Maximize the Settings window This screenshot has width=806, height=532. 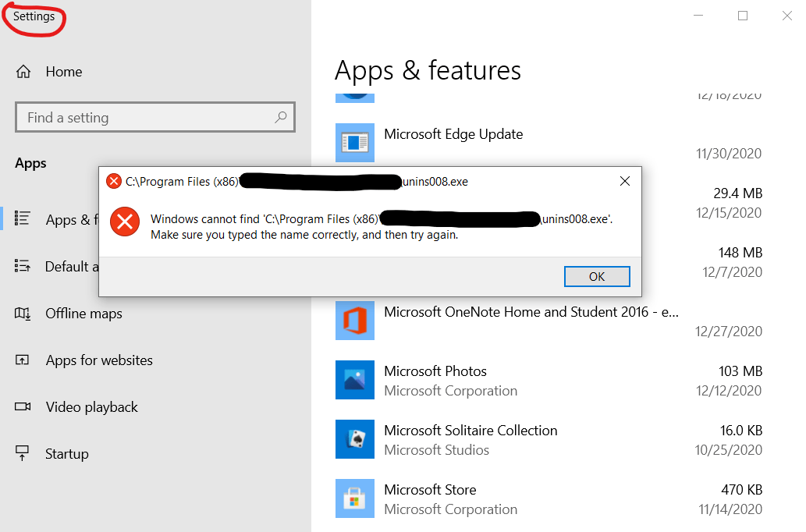click(x=743, y=16)
